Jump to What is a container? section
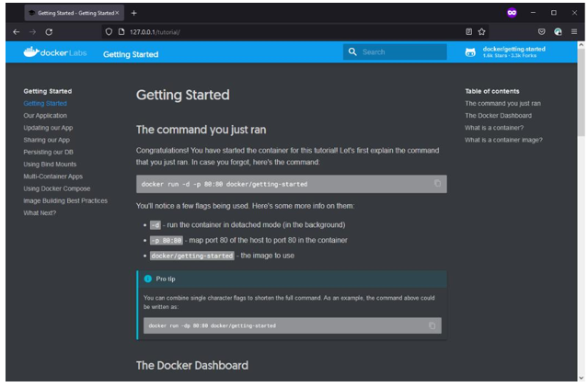 (494, 128)
